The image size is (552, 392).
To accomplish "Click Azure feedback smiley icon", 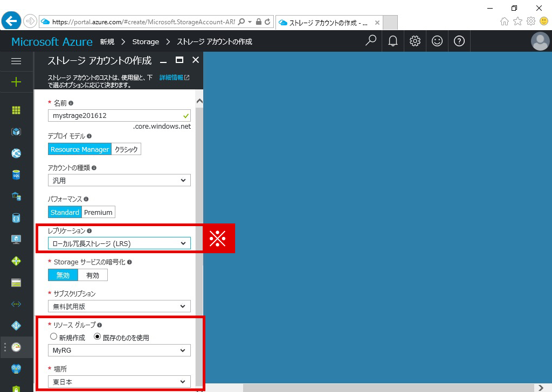I will coord(437,41).
